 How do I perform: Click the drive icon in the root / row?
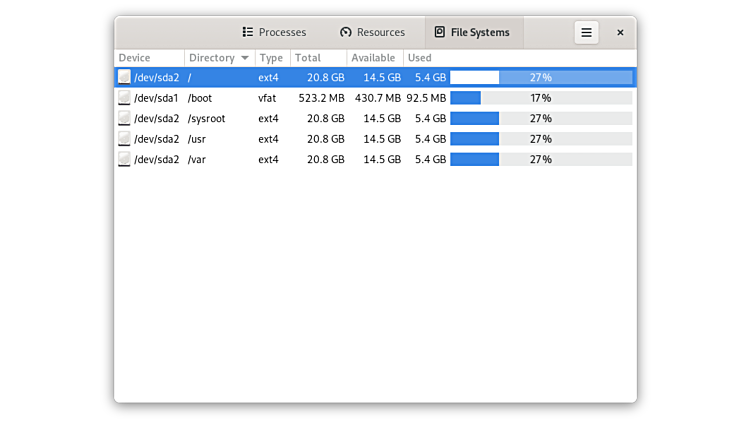tap(124, 77)
